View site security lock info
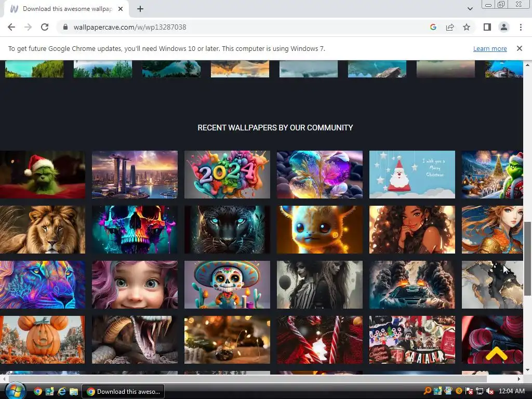The image size is (532, 399). coord(65,27)
